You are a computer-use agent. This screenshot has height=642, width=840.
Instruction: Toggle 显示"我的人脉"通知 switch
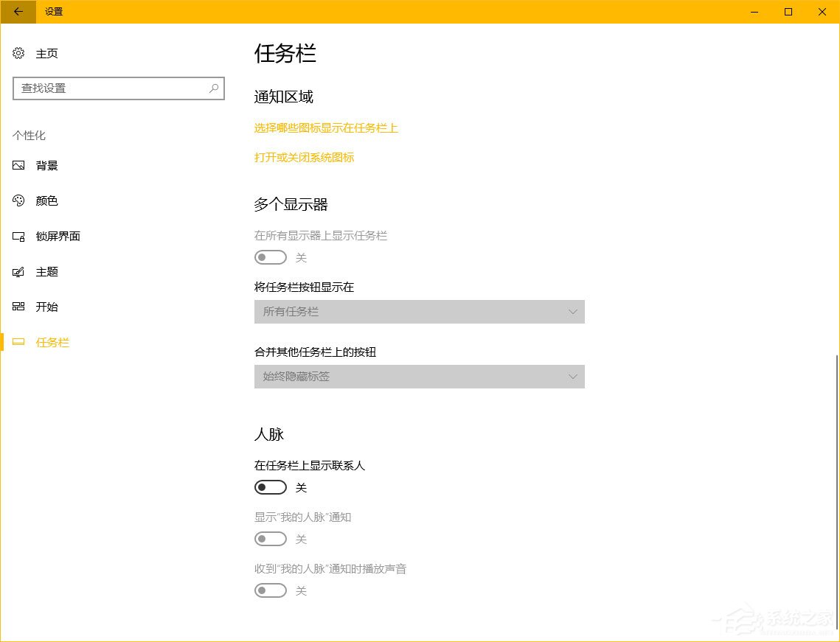(x=270, y=539)
